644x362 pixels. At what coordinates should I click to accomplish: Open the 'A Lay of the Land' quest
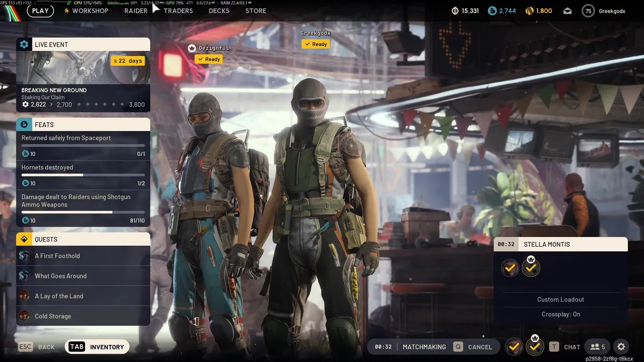tap(83, 296)
